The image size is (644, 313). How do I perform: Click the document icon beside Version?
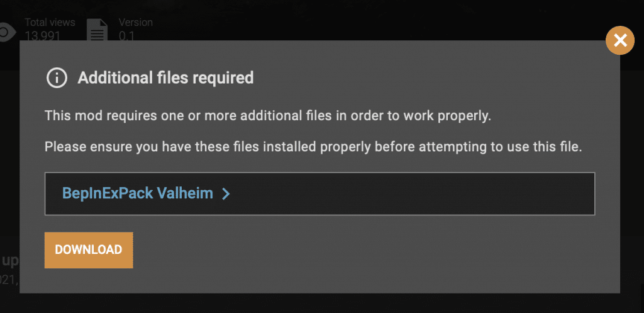coord(97,30)
